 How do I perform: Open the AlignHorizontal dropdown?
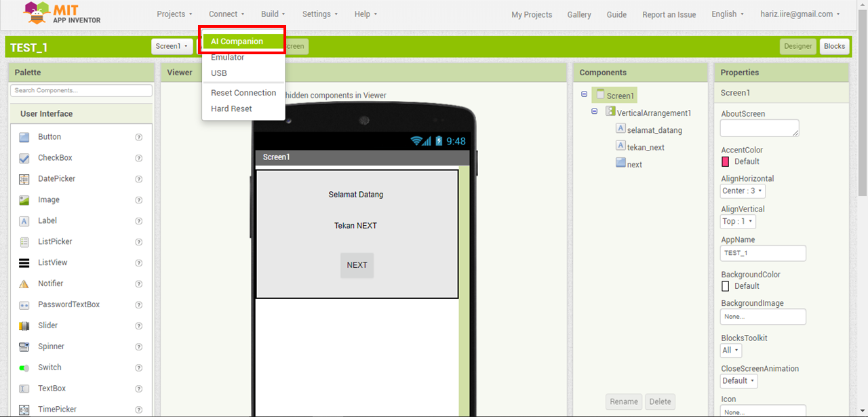743,191
